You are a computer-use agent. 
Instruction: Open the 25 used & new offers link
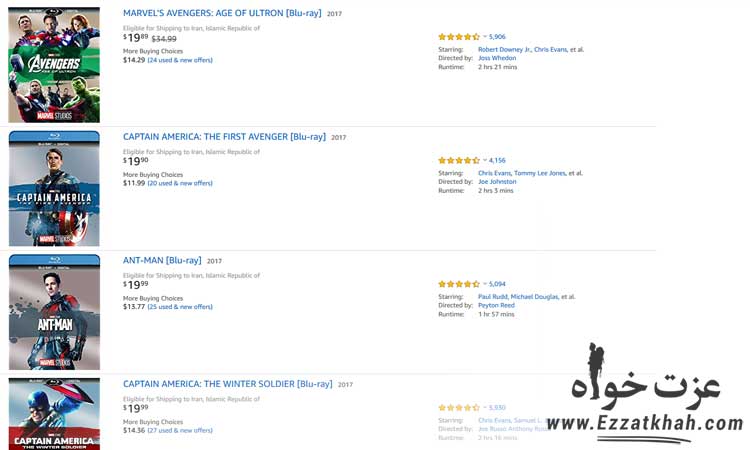point(180,307)
